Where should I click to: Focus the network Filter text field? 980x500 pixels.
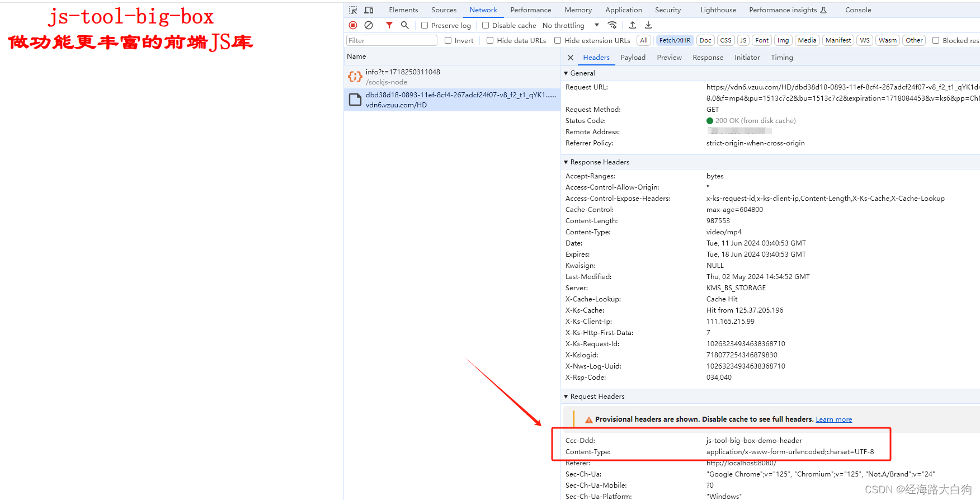point(392,40)
